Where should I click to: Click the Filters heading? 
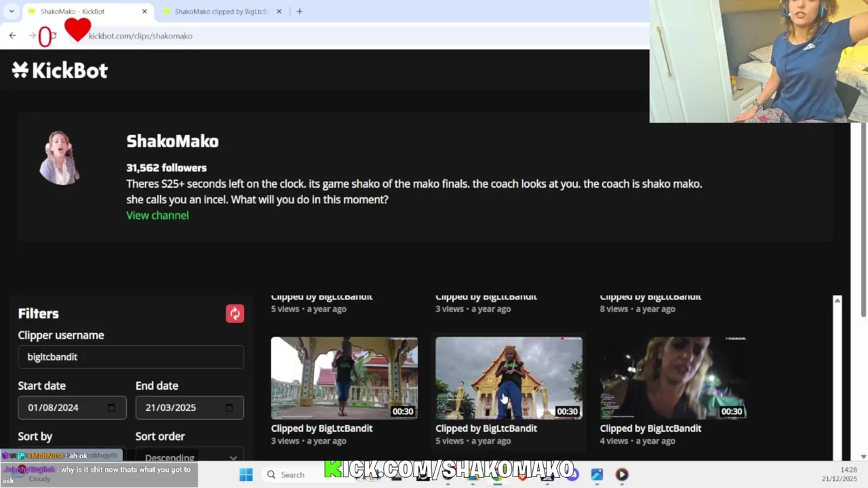tap(39, 313)
